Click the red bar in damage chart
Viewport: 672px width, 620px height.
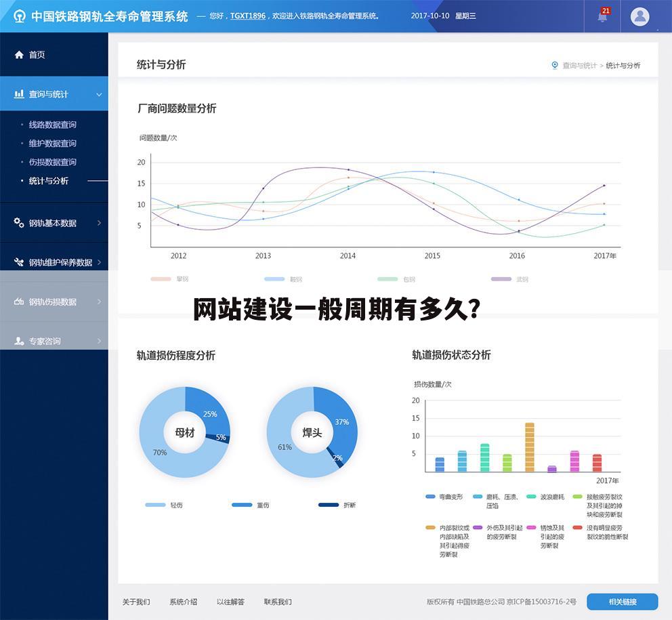[x=597, y=463]
